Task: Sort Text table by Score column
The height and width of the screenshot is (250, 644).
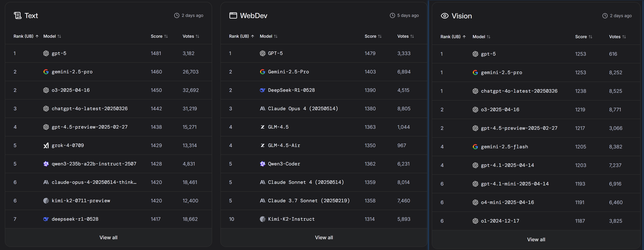Action: coord(159,36)
